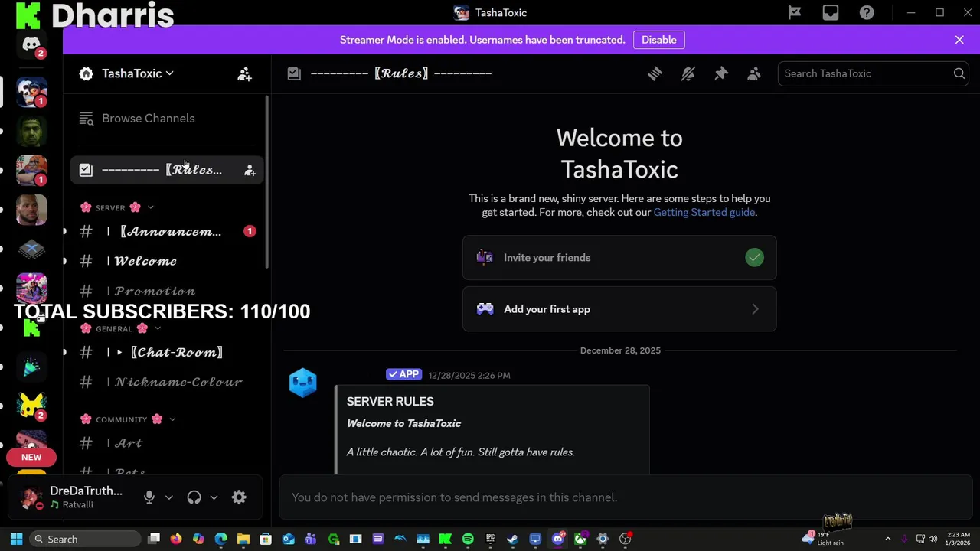This screenshot has height=551, width=980.
Task: Open Inbox icon in title bar
Action: (831, 12)
